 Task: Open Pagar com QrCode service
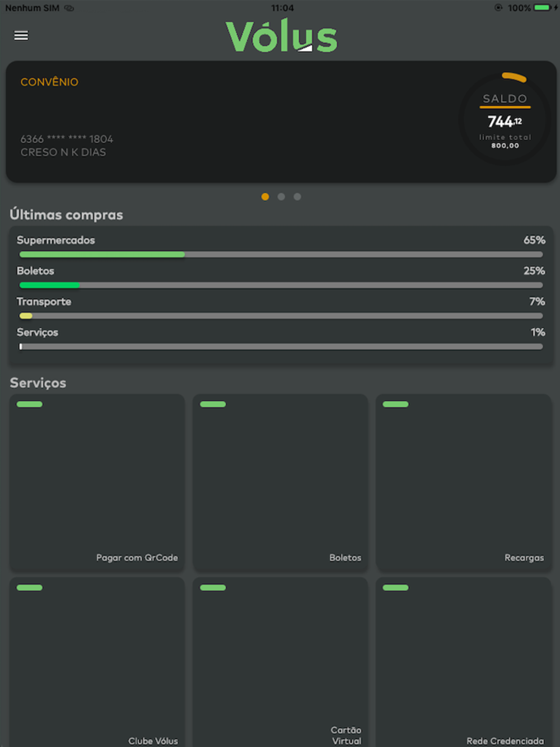[x=97, y=483]
